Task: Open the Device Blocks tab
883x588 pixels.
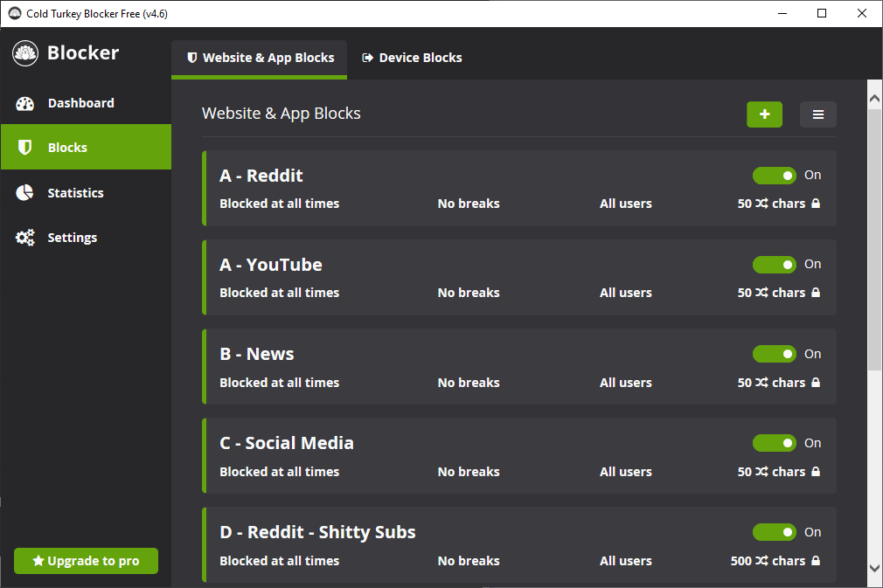Action: pyautogui.click(x=412, y=59)
